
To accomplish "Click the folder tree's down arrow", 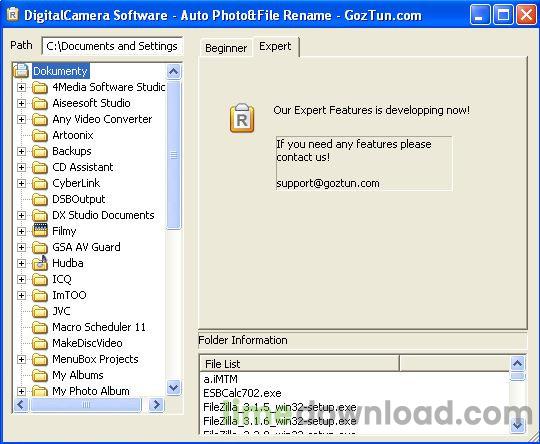I will click(174, 388).
